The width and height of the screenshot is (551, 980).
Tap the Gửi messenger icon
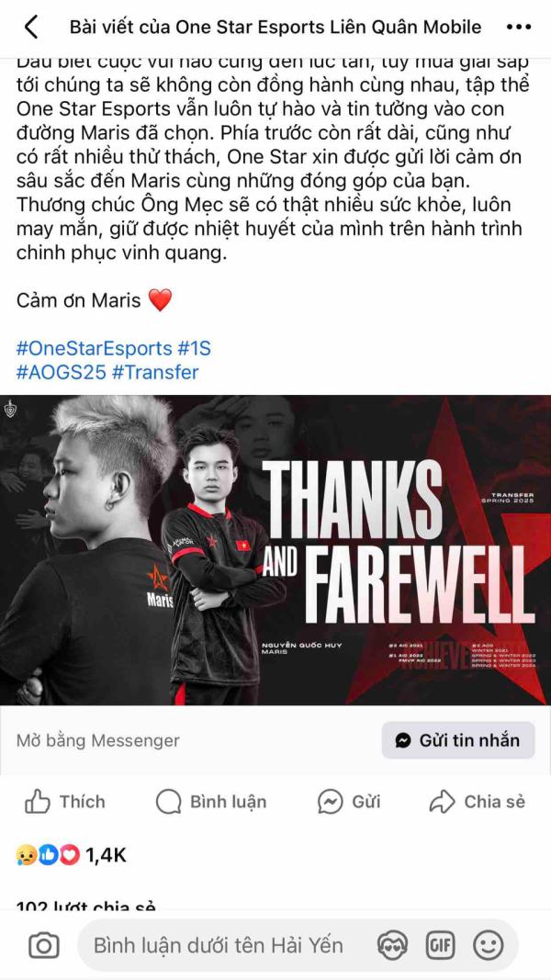(x=330, y=802)
